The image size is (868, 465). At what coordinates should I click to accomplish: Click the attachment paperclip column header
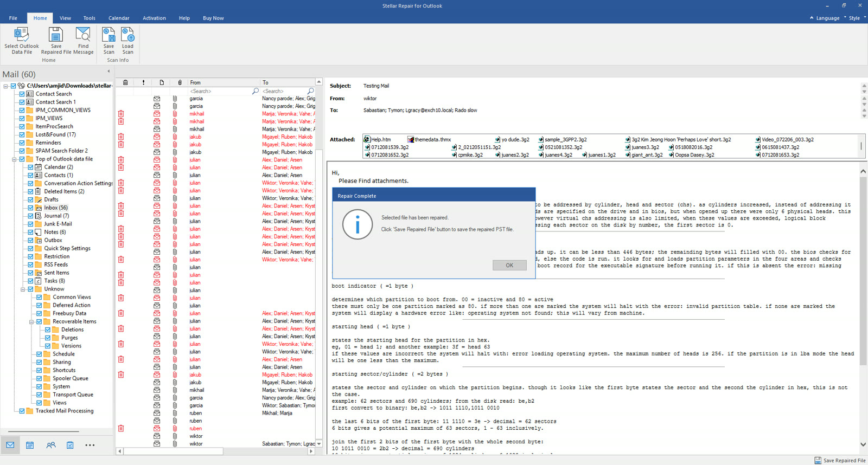click(x=180, y=82)
